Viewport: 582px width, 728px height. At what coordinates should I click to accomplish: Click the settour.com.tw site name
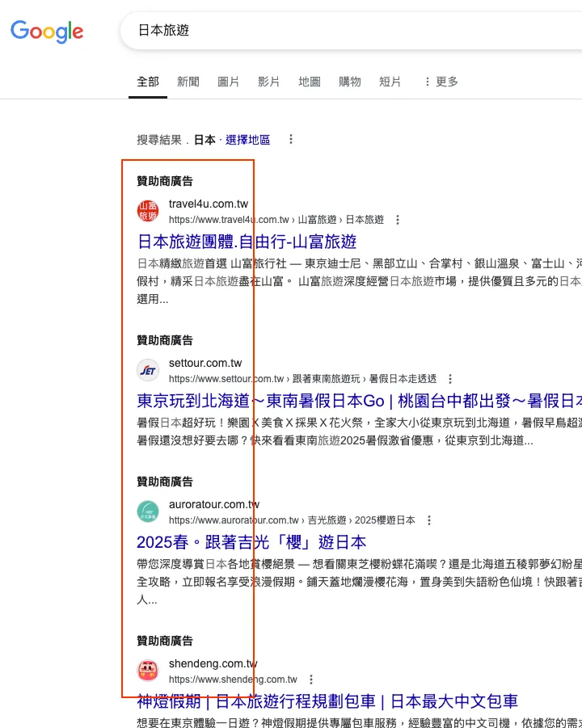(205, 363)
